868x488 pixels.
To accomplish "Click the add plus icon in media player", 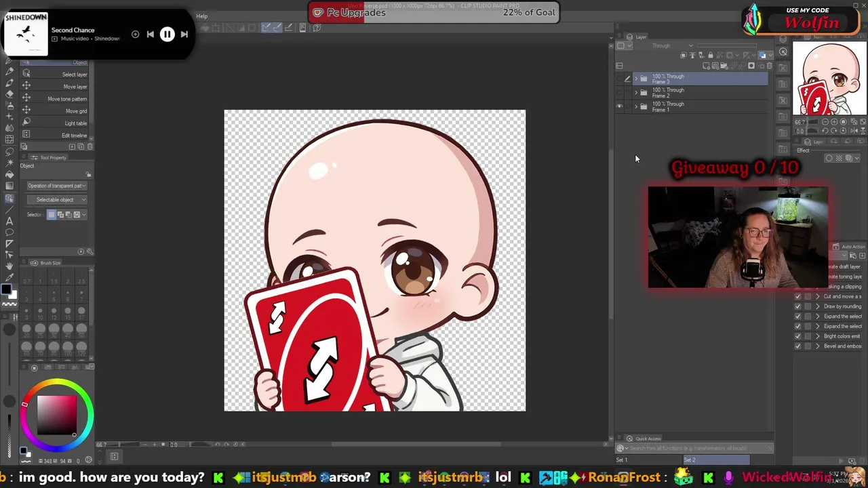I will click(135, 34).
